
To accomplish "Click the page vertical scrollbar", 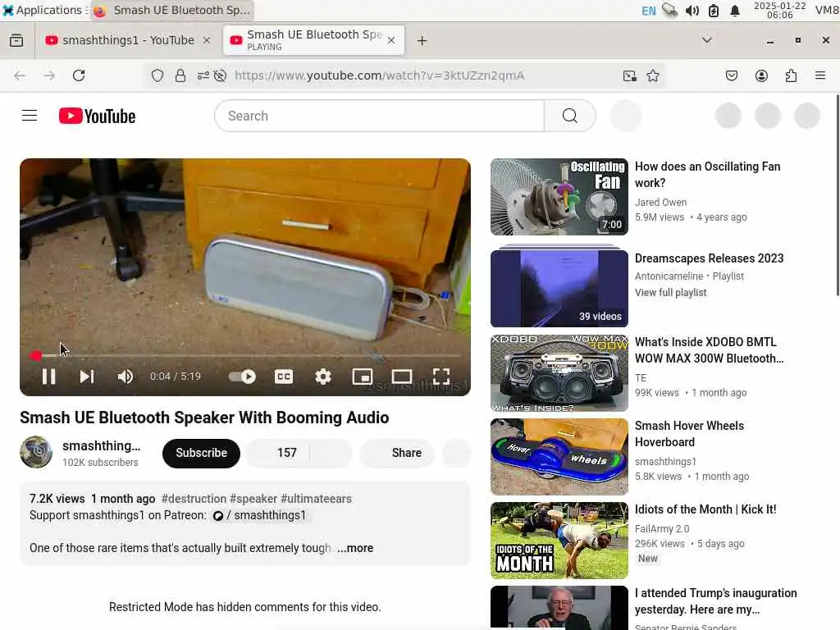I will (x=838, y=195).
